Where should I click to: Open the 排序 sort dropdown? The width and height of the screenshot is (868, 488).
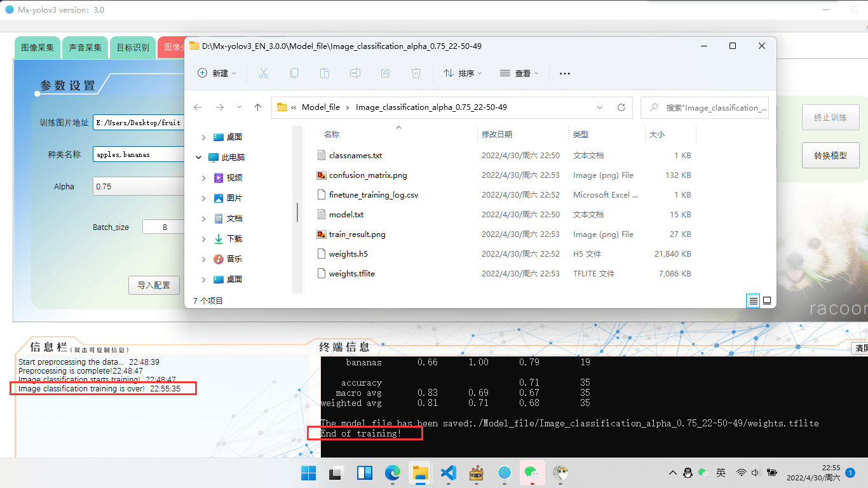[x=463, y=74]
